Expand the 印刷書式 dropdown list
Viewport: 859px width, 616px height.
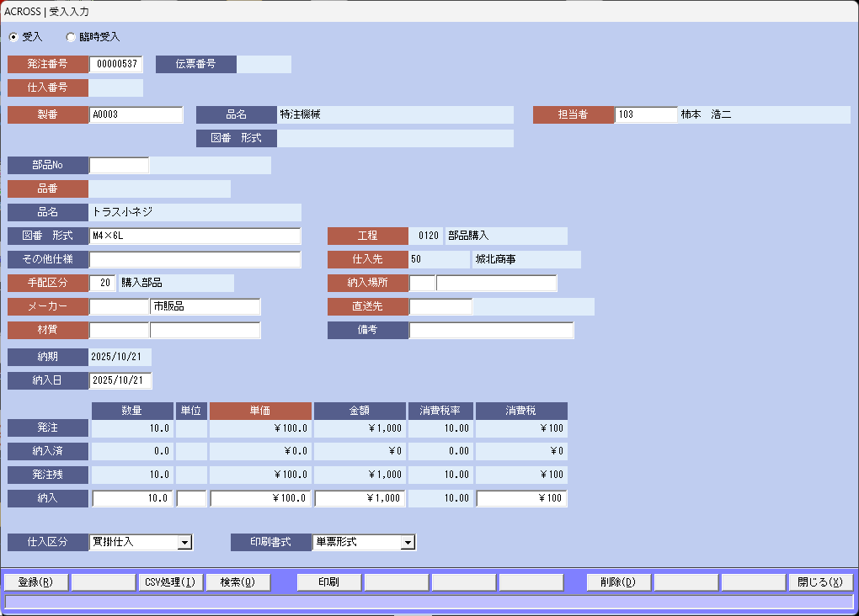coord(408,543)
